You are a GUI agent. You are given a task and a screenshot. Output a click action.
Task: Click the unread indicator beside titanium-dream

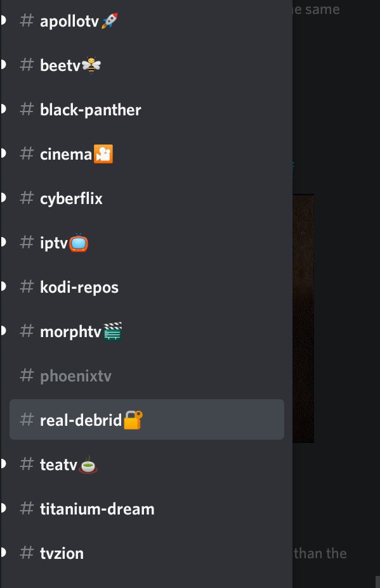pyautogui.click(x=3, y=509)
